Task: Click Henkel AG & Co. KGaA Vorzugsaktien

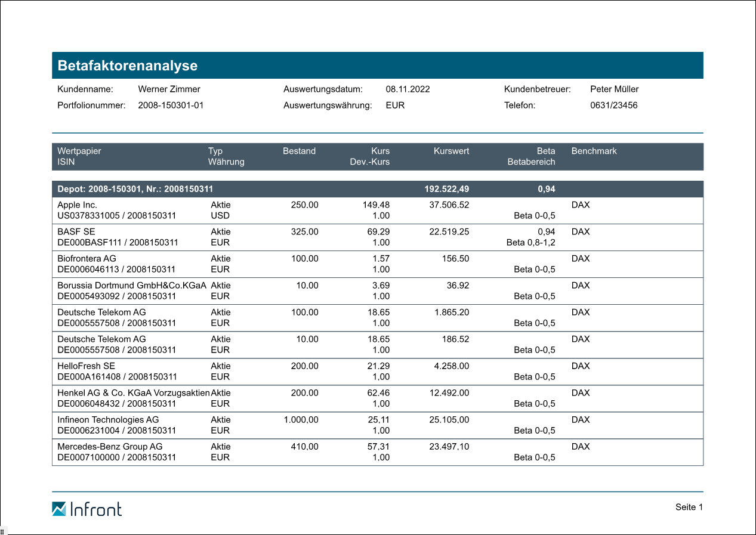Action: 133,393
